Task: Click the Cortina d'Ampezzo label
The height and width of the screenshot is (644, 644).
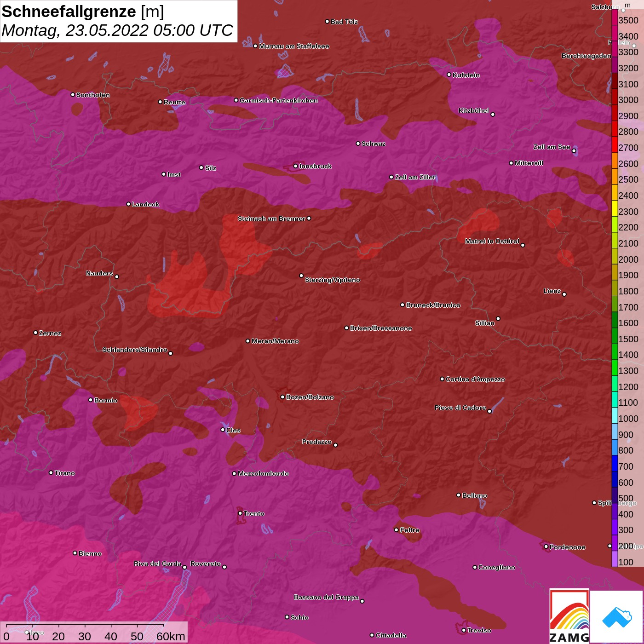Action: [475, 379]
